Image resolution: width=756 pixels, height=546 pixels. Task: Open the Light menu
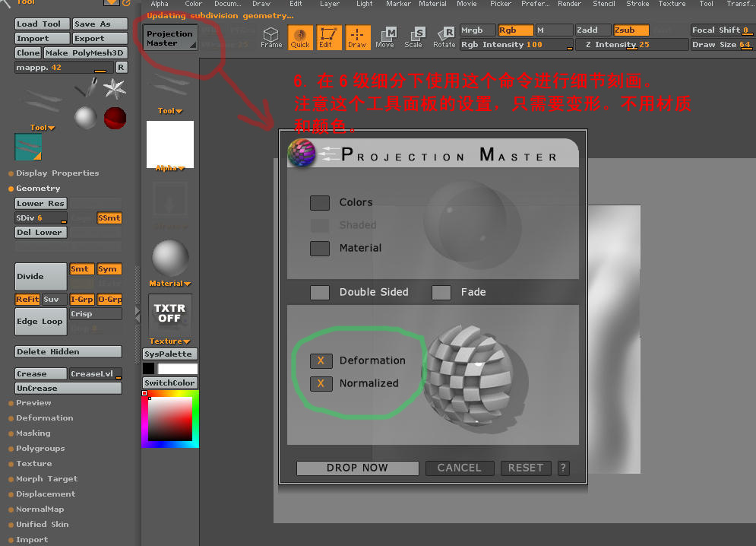(365, 4)
